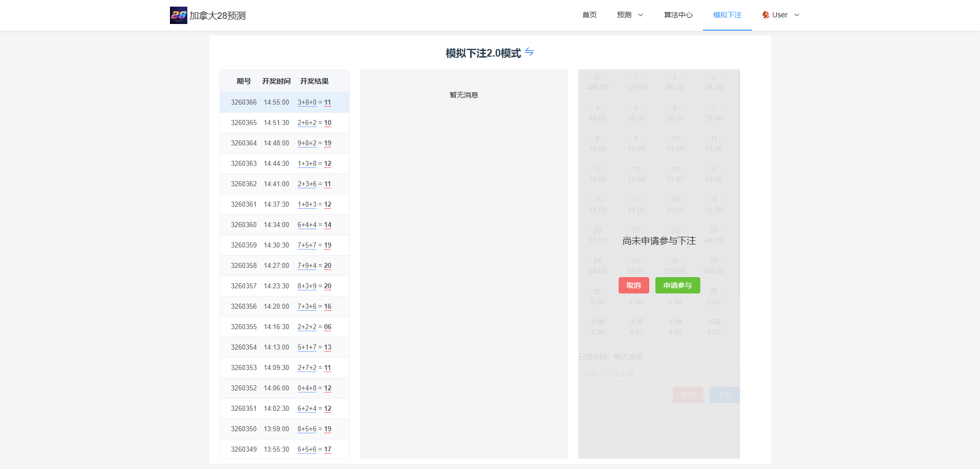Select row for issue 3260359
Viewport: 980px width, 469px height.
click(x=284, y=245)
